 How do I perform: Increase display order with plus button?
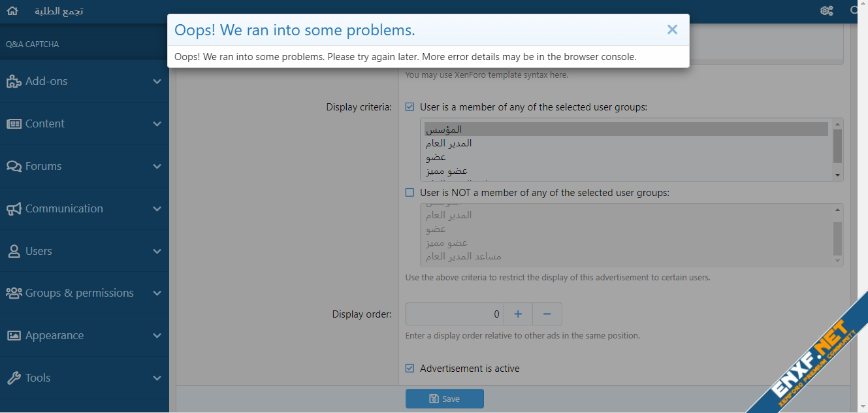[x=518, y=314]
